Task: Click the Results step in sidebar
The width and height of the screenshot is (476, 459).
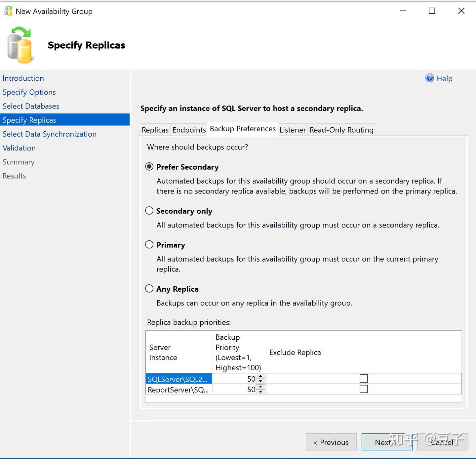Action: click(14, 176)
